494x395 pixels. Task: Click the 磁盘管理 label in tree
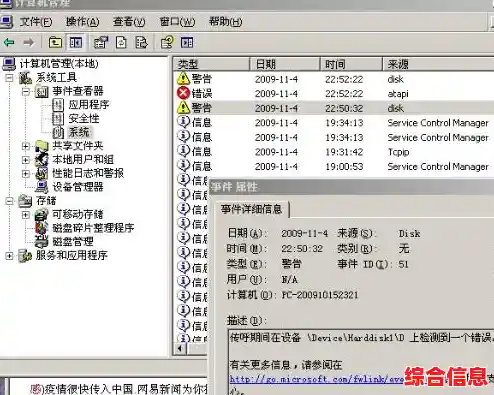click(x=73, y=241)
